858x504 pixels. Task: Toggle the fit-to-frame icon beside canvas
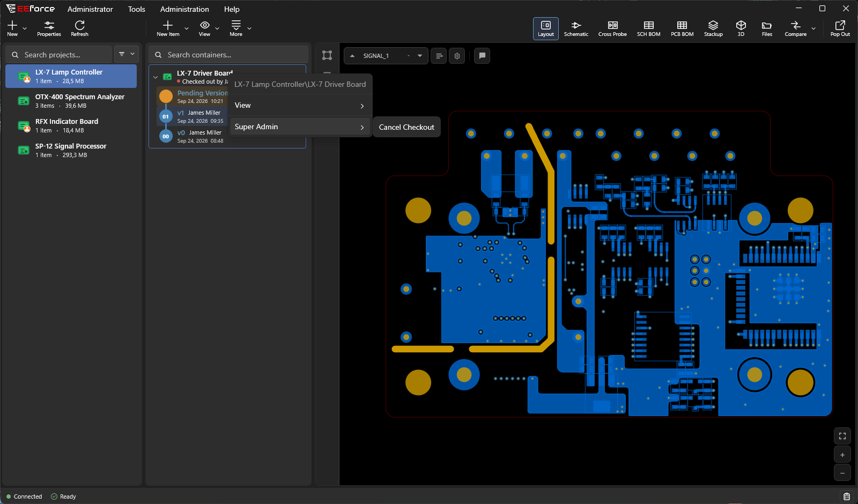327,55
